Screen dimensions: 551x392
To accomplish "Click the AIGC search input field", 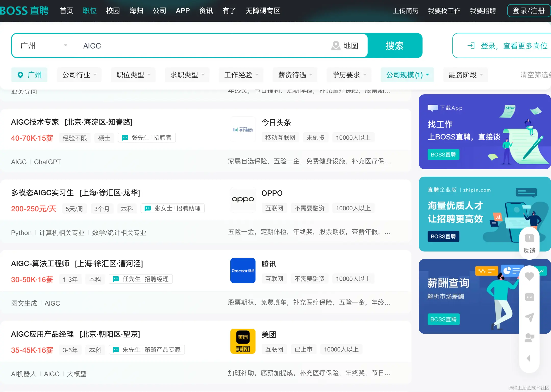I will [179, 46].
